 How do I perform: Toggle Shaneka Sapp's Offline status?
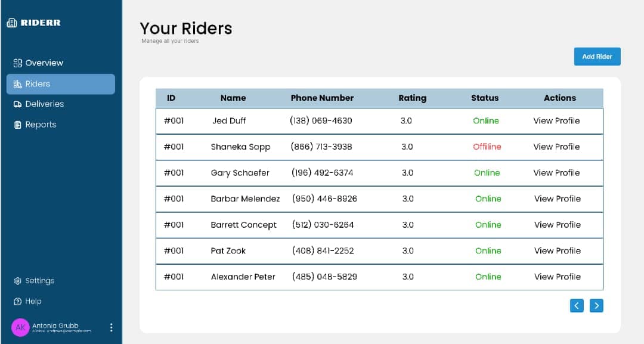point(487,147)
